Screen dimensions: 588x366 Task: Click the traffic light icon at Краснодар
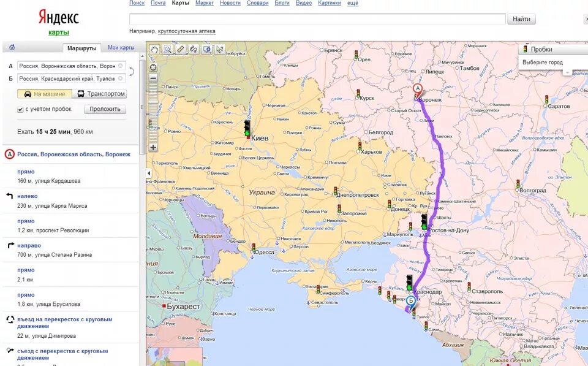[410, 282]
